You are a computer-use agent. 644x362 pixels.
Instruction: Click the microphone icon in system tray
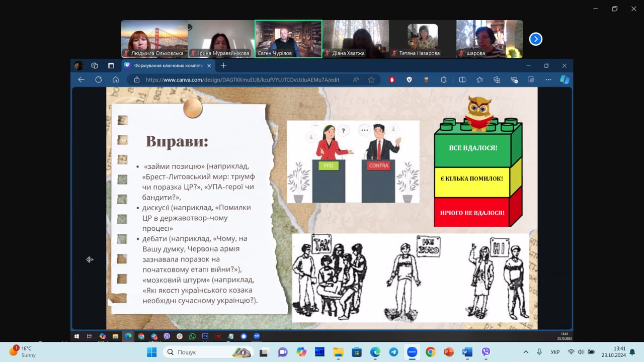(539, 352)
